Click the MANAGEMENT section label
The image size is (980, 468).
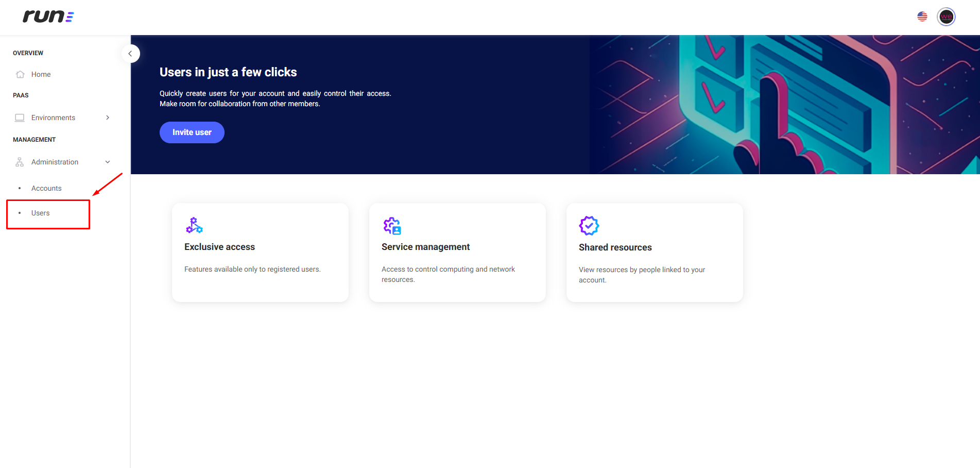click(34, 140)
